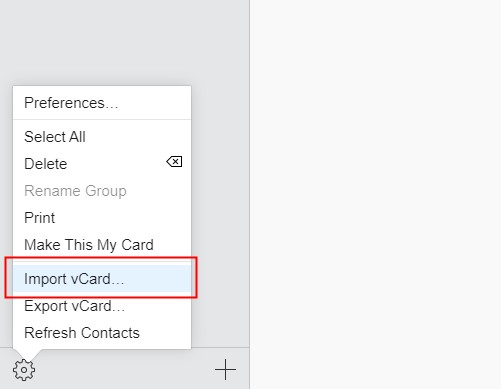Click empty gray sidebar area above menu
This screenshot has height=389, width=501.
(x=124, y=42)
